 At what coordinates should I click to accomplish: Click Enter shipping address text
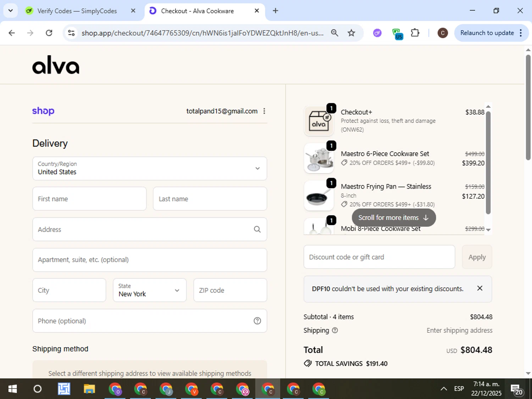click(459, 330)
